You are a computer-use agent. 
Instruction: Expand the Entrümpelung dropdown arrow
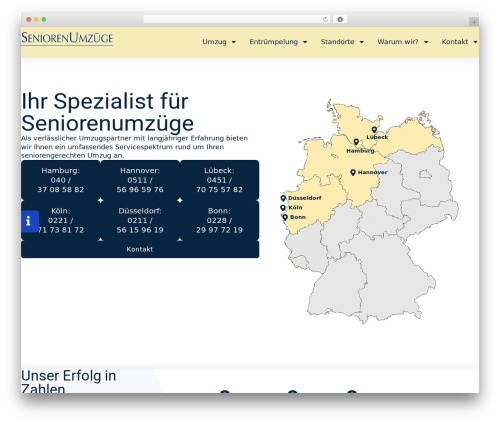tap(305, 42)
